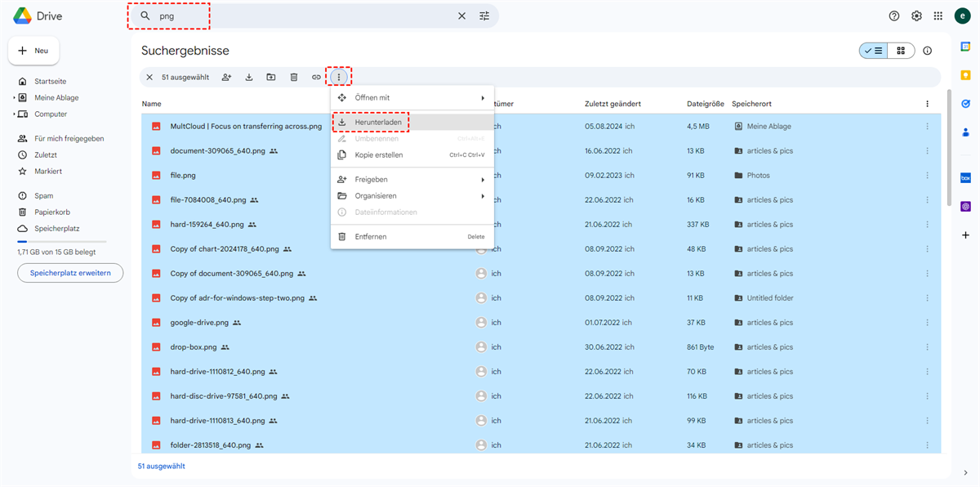Open the settings gear icon
The image size is (980, 487).
[916, 16]
